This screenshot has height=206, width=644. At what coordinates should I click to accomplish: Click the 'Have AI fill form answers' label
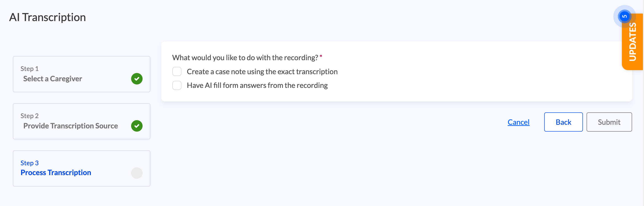coord(257,85)
